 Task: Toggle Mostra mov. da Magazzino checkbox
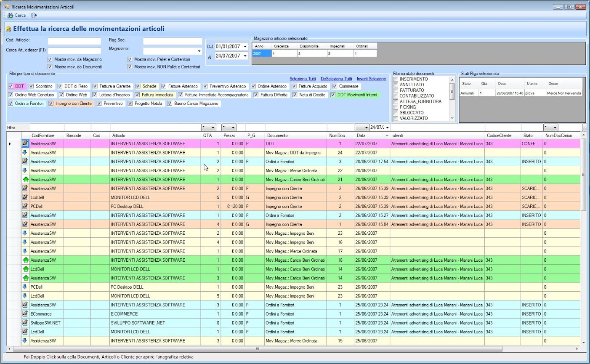click(x=50, y=59)
